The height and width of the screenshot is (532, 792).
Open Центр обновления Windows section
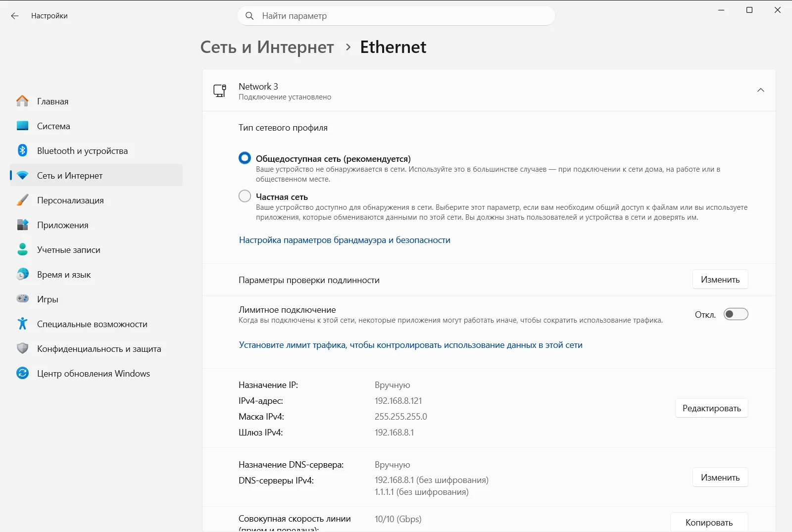pyautogui.click(x=97, y=373)
